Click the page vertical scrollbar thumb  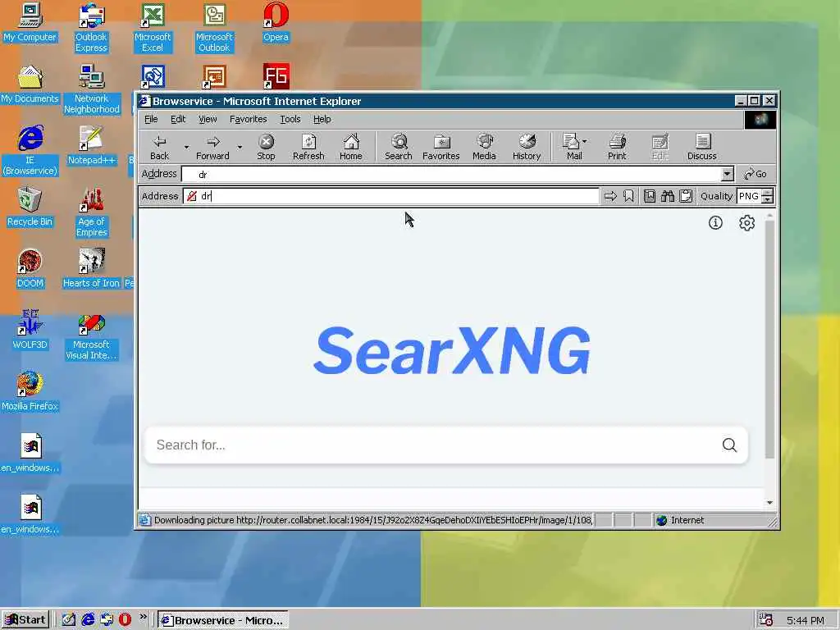click(769, 339)
